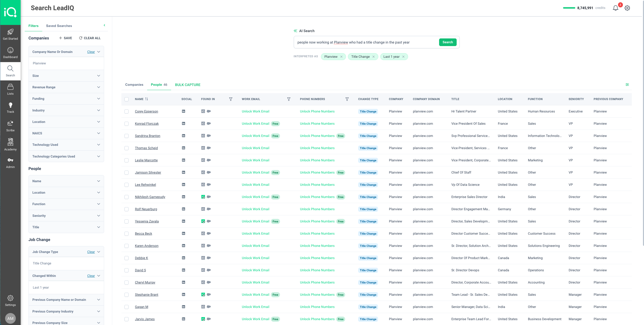
Task: Filter the Work Email column
Action: pos(289,99)
